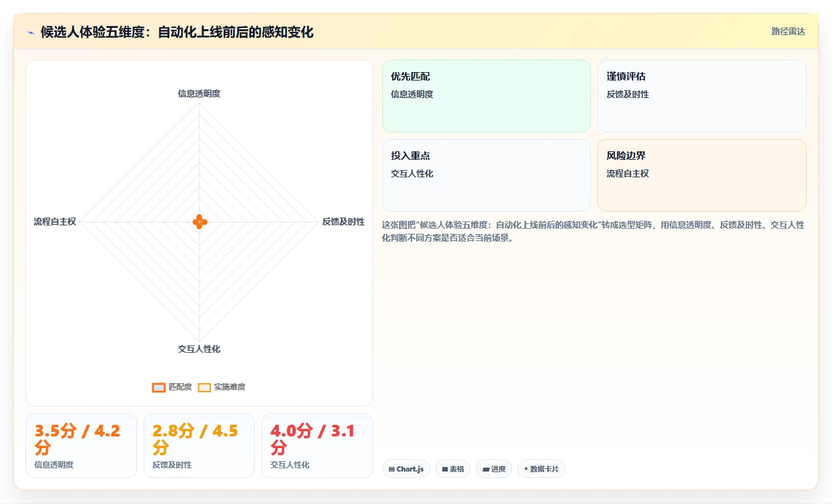Click the 数据卡片 sparkle icon
The image size is (832, 504).
click(526, 469)
